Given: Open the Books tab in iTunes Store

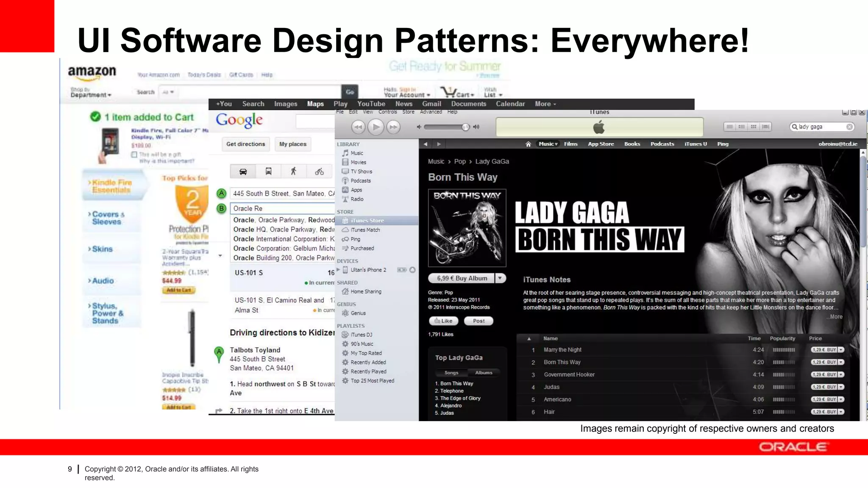Looking at the screenshot, I should (x=632, y=144).
